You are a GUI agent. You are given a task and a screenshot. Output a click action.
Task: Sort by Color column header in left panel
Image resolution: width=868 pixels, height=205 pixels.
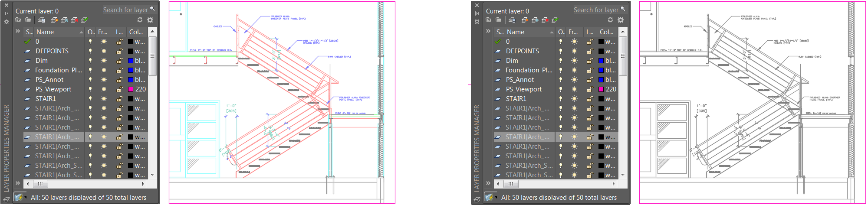click(x=137, y=32)
